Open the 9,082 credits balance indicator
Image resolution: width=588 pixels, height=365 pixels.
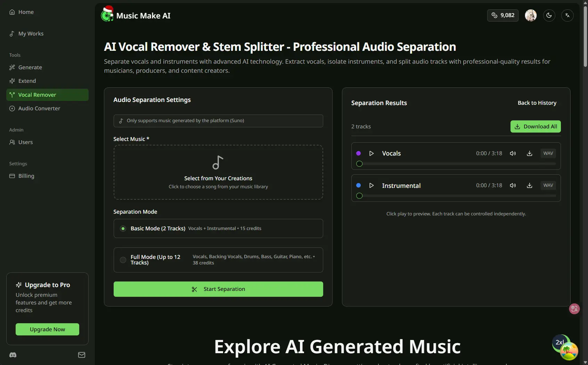[503, 15]
